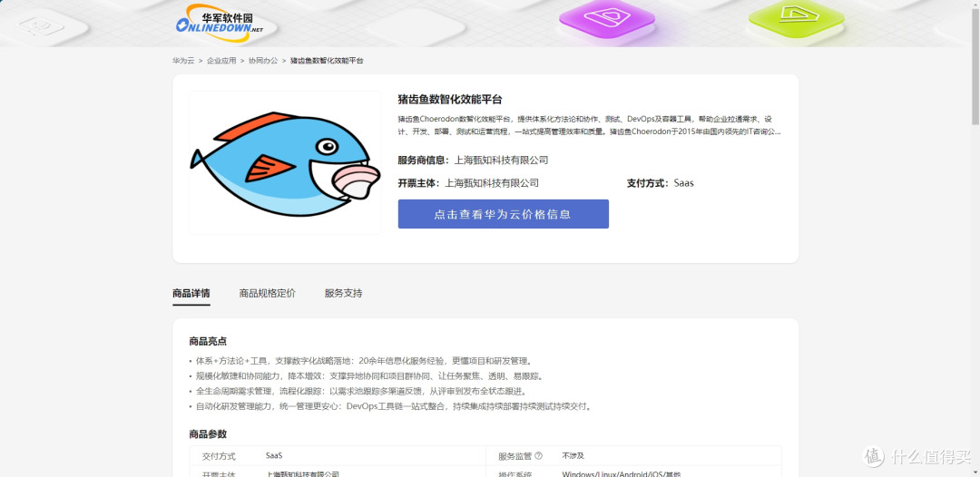Click the 猪齿鱼数智化效能平台 breadcrumb text
The height and width of the screenshot is (477, 980).
(x=327, y=61)
